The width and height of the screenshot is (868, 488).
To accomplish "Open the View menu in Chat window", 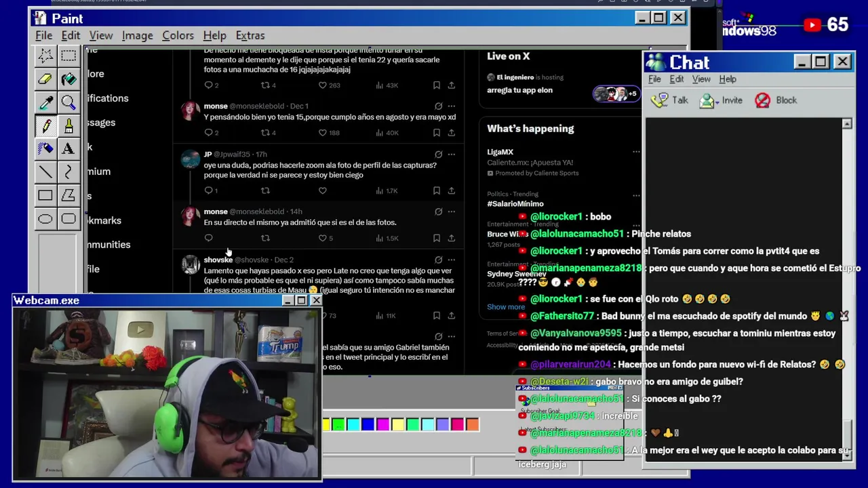I will coord(701,79).
